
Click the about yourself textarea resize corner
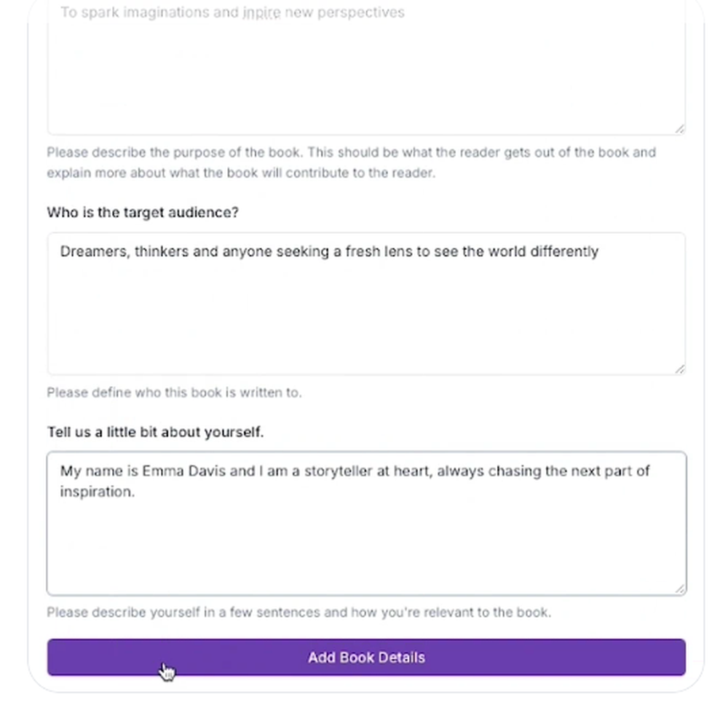[x=681, y=589]
